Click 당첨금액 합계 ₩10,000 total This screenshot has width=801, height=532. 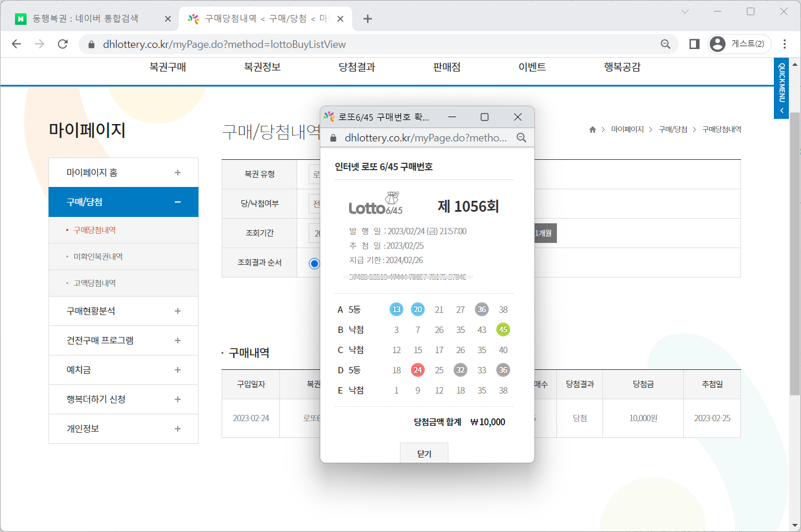click(459, 422)
